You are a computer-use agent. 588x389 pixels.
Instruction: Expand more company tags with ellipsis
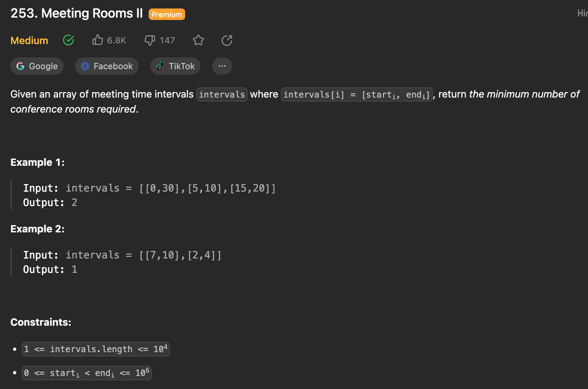[222, 66]
